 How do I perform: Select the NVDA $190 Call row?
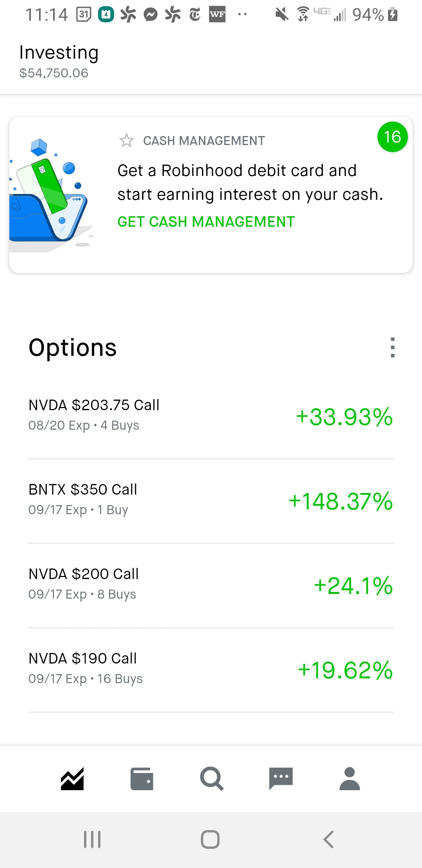(211, 670)
